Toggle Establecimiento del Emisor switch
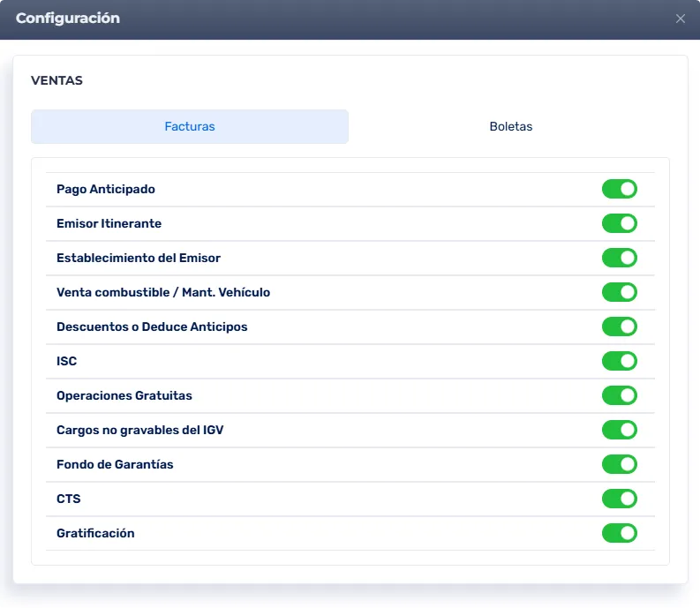700x608 pixels. pyautogui.click(x=619, y=258)
